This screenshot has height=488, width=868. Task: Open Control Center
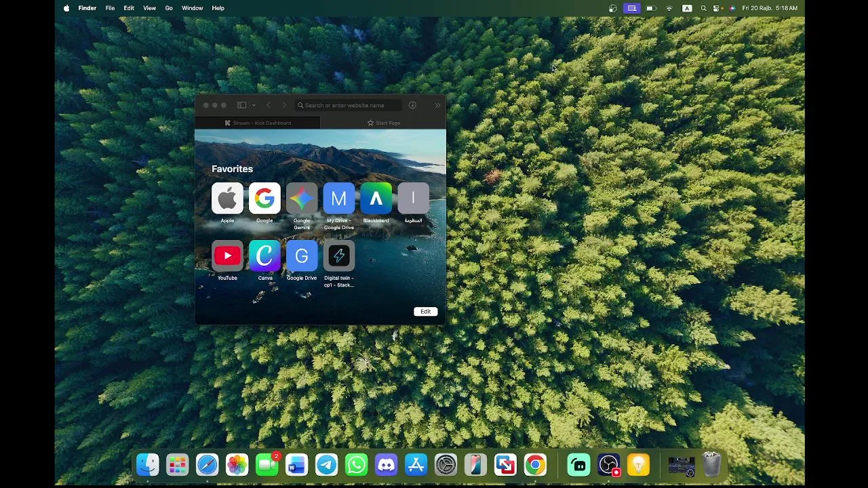717,8
